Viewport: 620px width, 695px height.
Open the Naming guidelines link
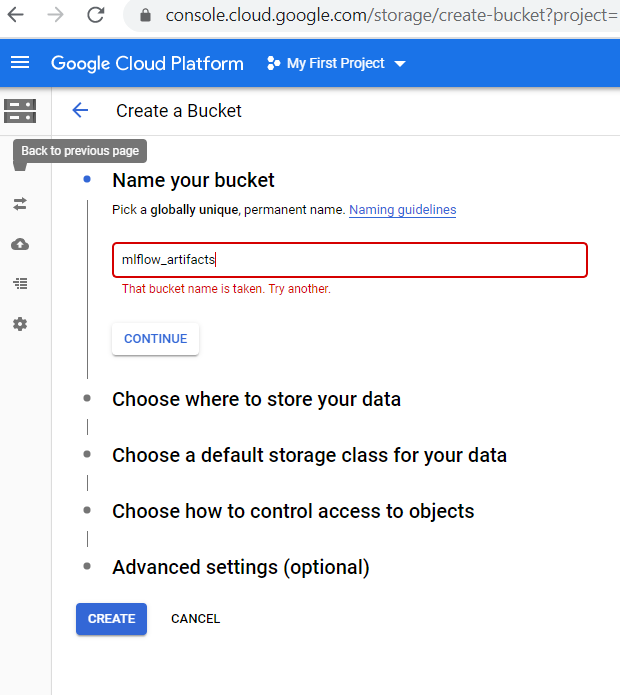pyautogui.click(x=402, y=210)
